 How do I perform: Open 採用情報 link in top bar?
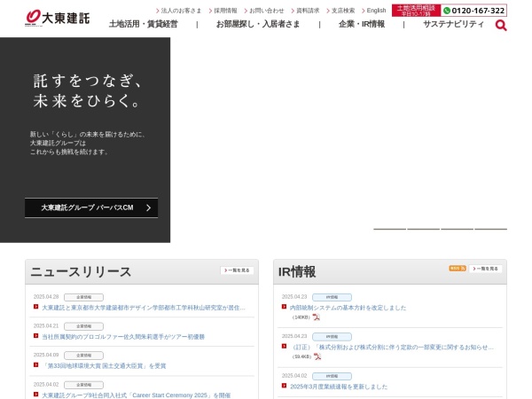(223, 11)
